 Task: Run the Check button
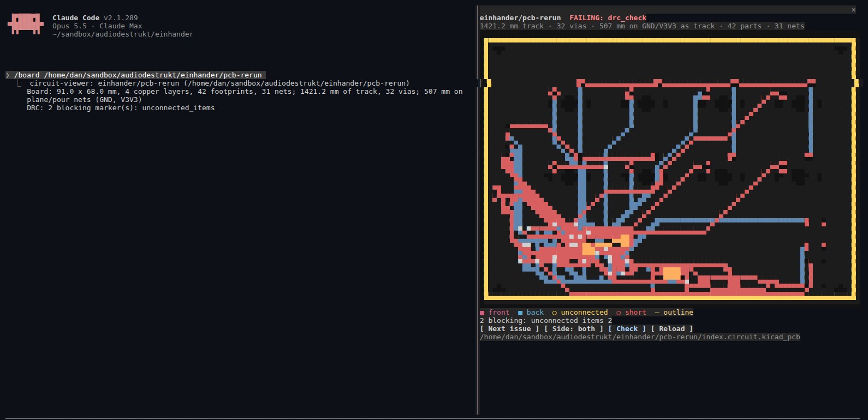point(627,329)
